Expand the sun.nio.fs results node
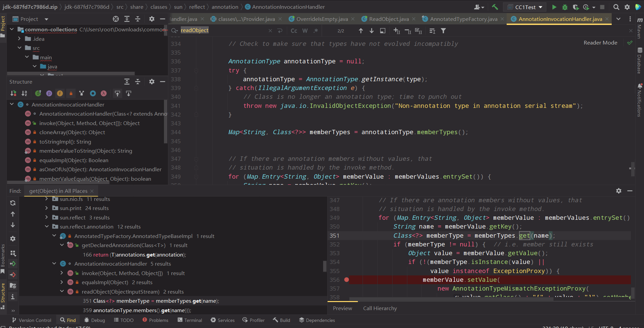Image resolution: width=644 pixels, height=328 pixels. click(46, 199)
